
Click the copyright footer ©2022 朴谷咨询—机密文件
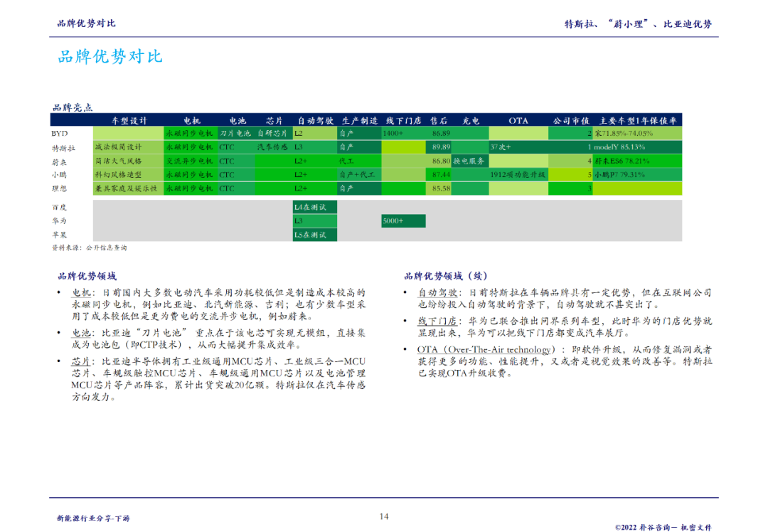click(663, 527)
